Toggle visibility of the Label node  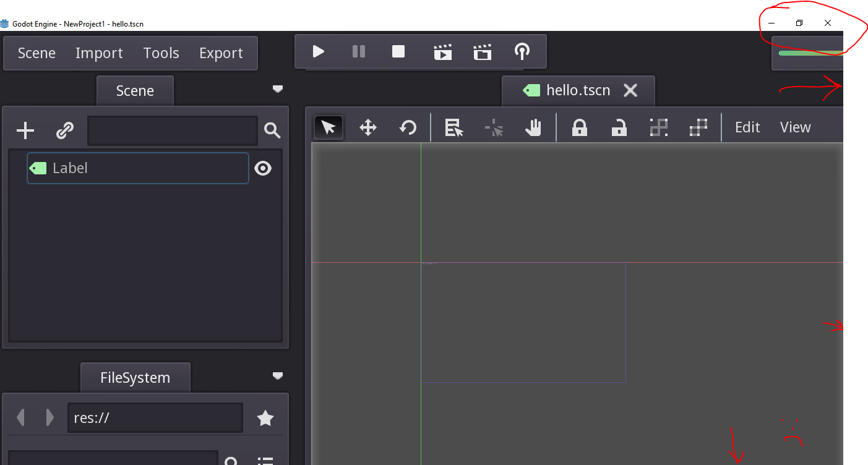pos(263,168)
